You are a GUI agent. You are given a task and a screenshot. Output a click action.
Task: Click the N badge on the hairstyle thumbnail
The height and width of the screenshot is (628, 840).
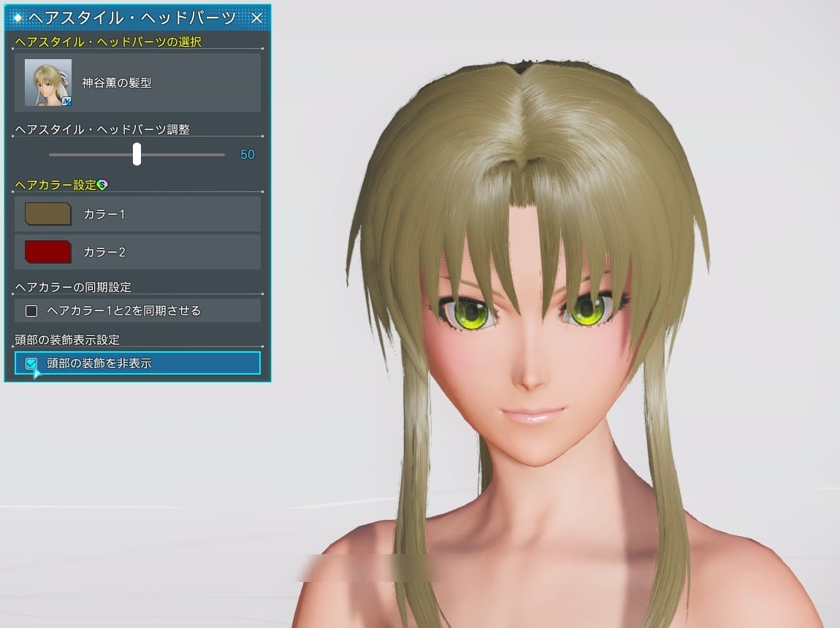[67, 101]
